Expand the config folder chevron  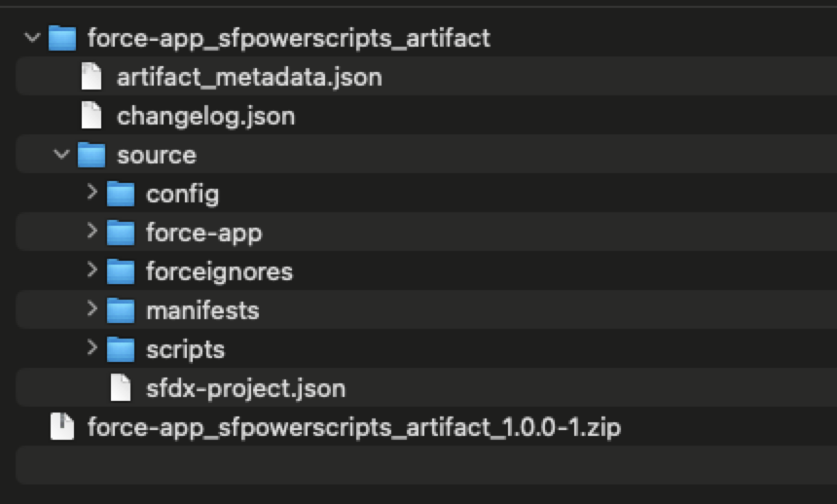[x=91, y=194]
